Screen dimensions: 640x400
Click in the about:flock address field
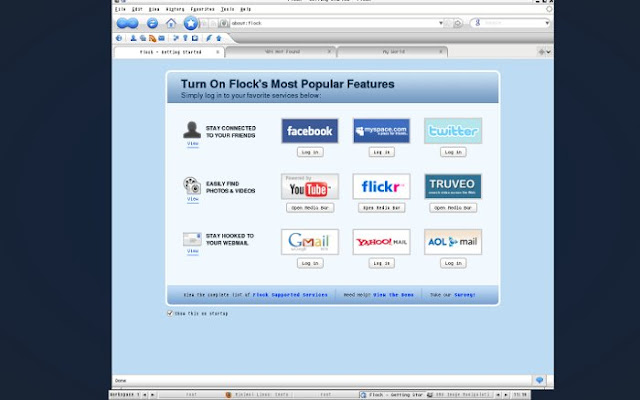tap(334, 23)
